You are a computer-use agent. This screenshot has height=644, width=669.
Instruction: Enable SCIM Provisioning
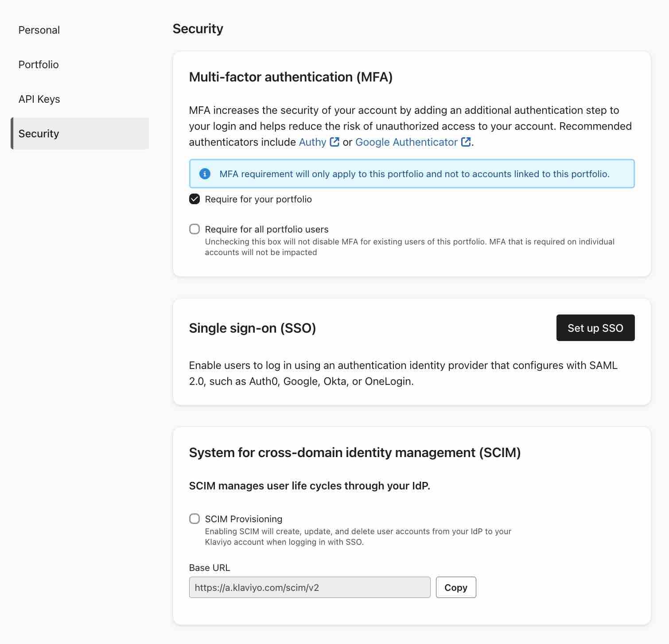pyautogui.click(x=194, y=518)
